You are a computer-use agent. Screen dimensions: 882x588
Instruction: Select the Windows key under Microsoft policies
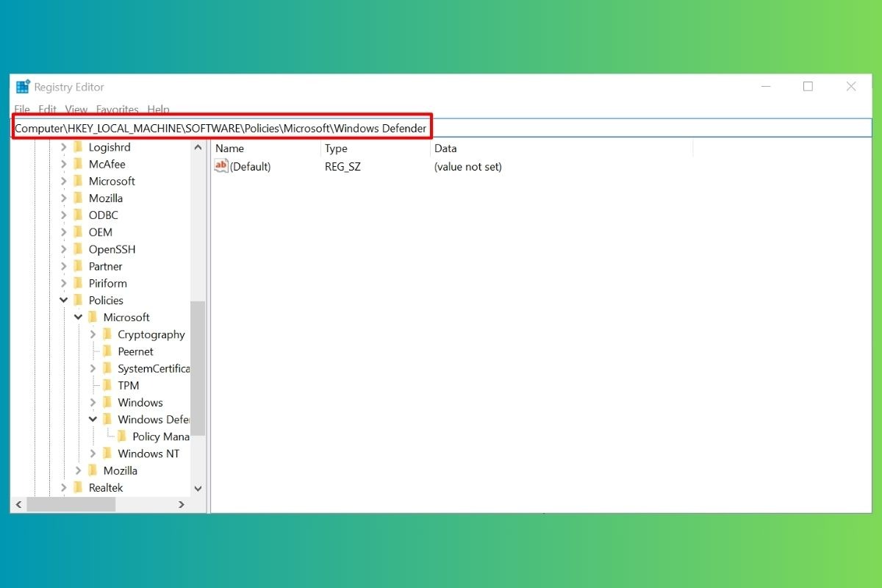coord(140,402)
